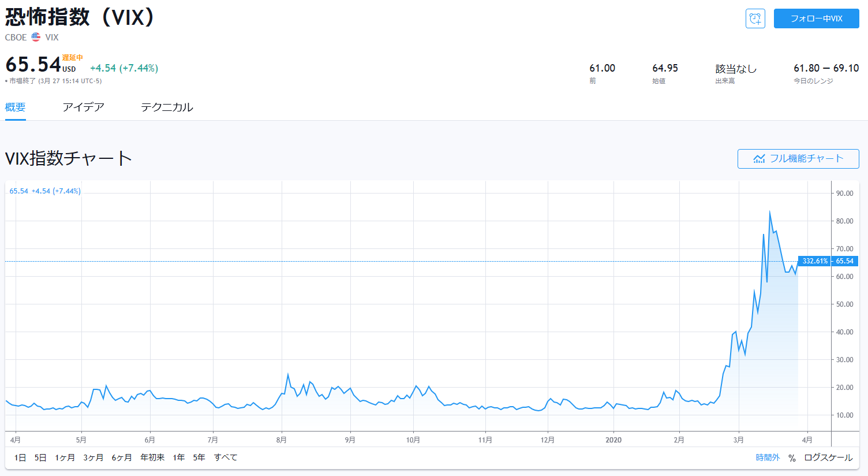The height and width of the screenshot is (476, 868).
Task: Set chart range to 年初来
Action: pos(152,458)
